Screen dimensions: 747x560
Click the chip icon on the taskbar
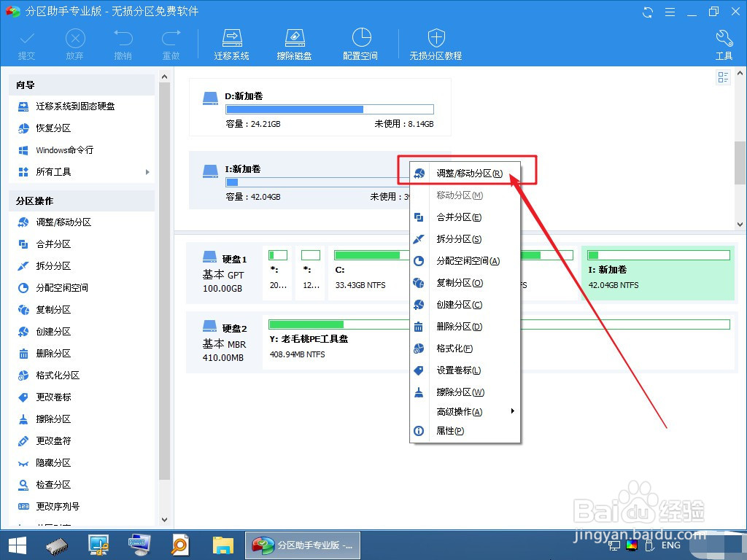57,545
